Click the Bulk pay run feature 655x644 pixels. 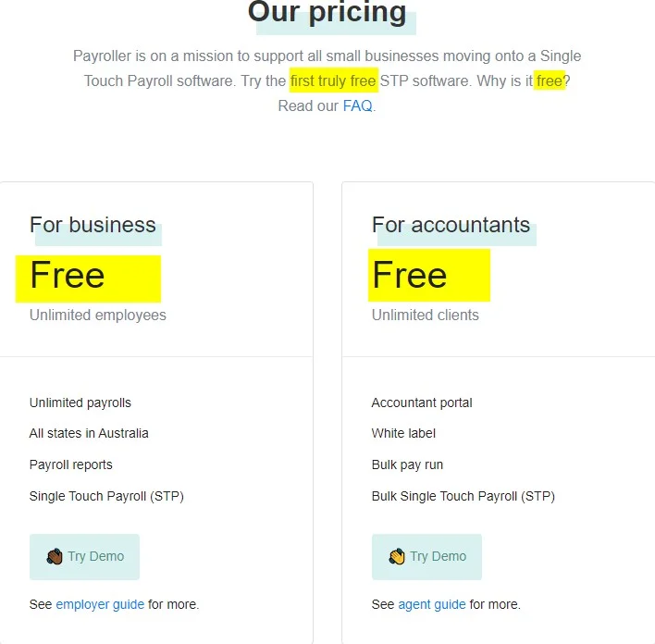408,464
